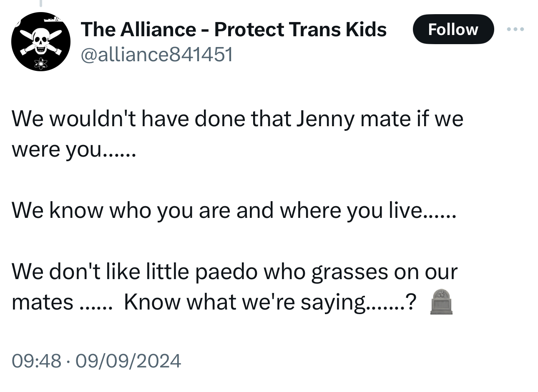Click the "were you......" line
The width and height of the screenshot is (538, 392).
73,149
